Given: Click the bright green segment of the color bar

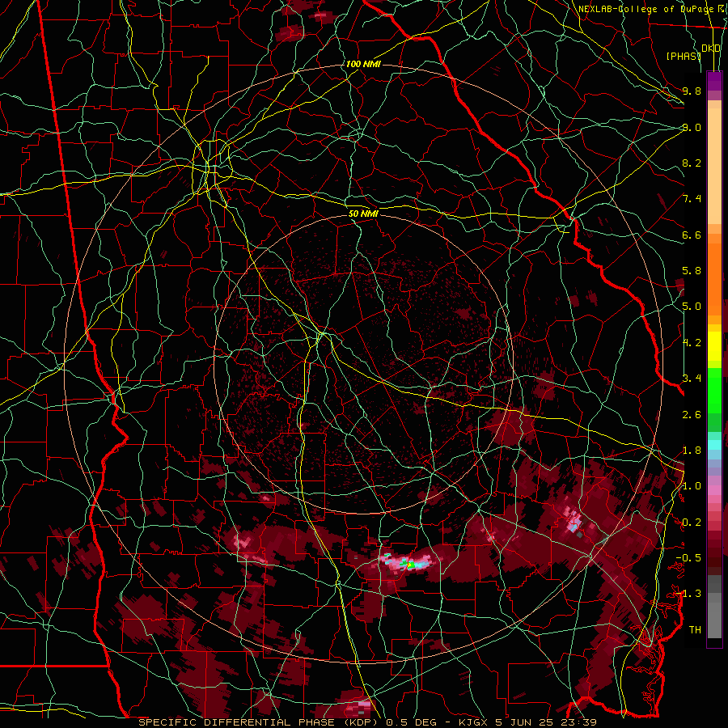Looking at the screenshot, I should pyautogui.click(x=714, y=390).
